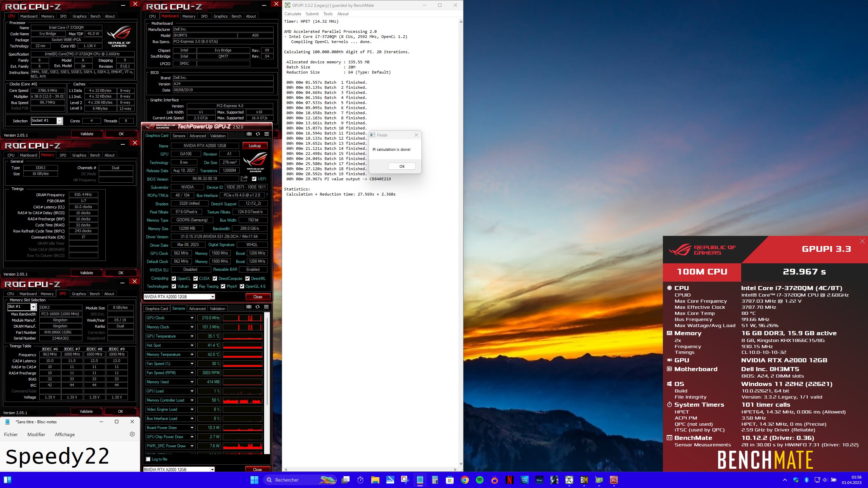Image resolution: width=868 pixels, height=488 pixels.
Task: Click the GPUPI vertical scrollbar
Action: [x=461, y=242]
